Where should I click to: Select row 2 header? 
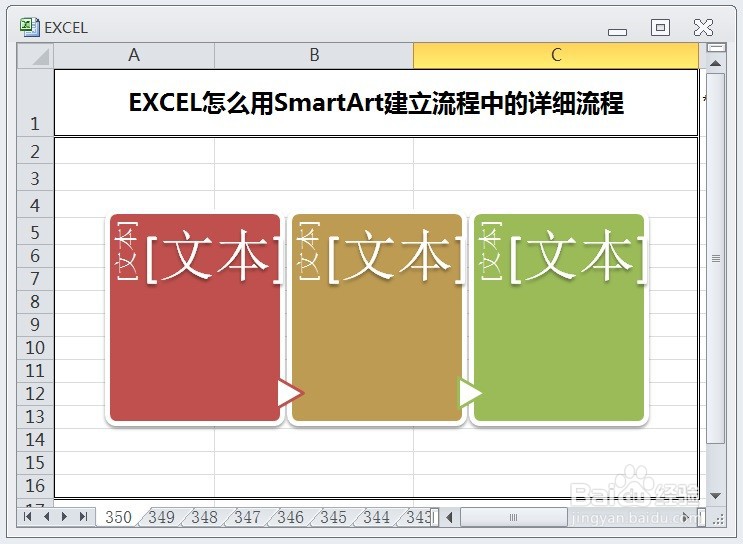[x=36, y=151]
